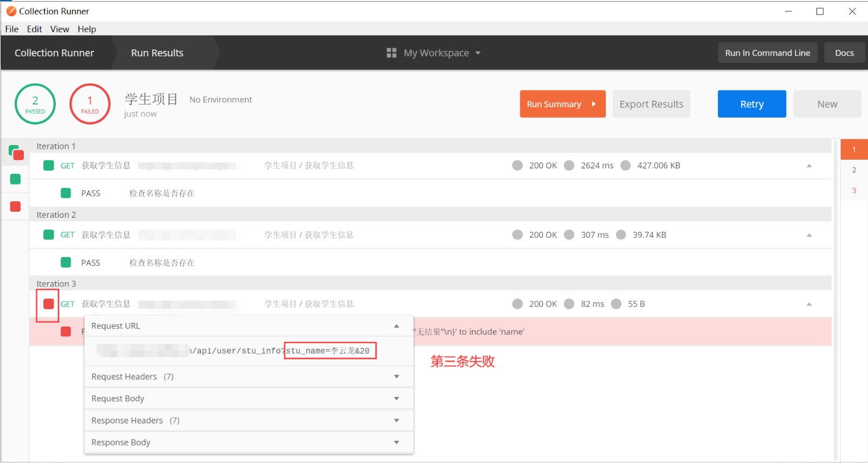Start a New run

pos(827,104)
